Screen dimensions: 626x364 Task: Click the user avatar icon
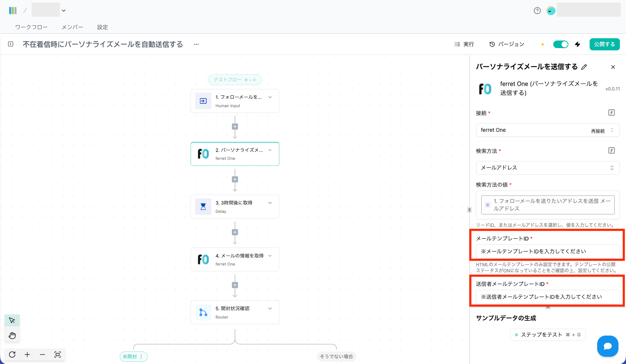[x=551, y=11]
